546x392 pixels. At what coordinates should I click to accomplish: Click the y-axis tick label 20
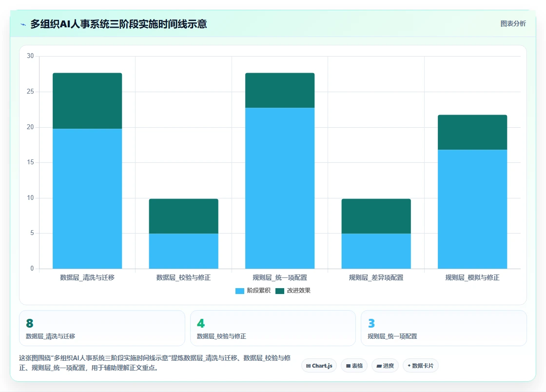click(x=30, y=127)
